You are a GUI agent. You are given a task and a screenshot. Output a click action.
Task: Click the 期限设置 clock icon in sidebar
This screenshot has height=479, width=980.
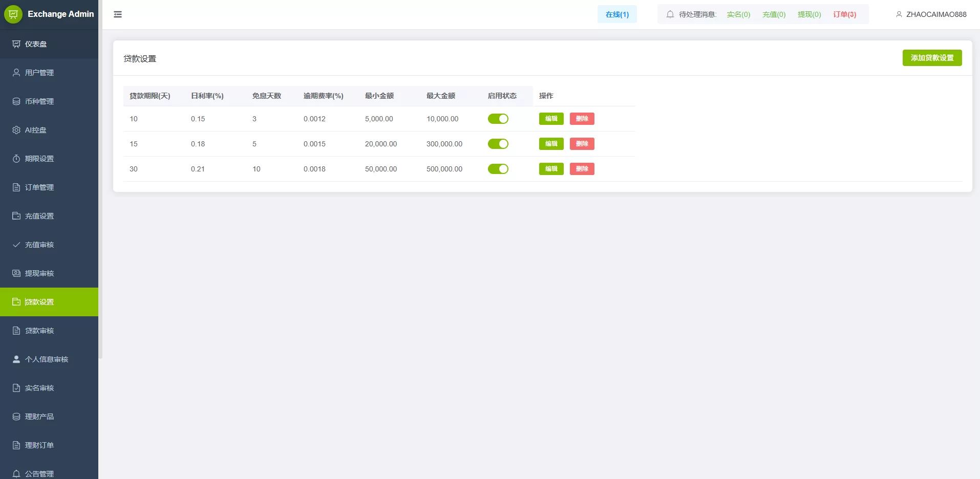[16, 159]
